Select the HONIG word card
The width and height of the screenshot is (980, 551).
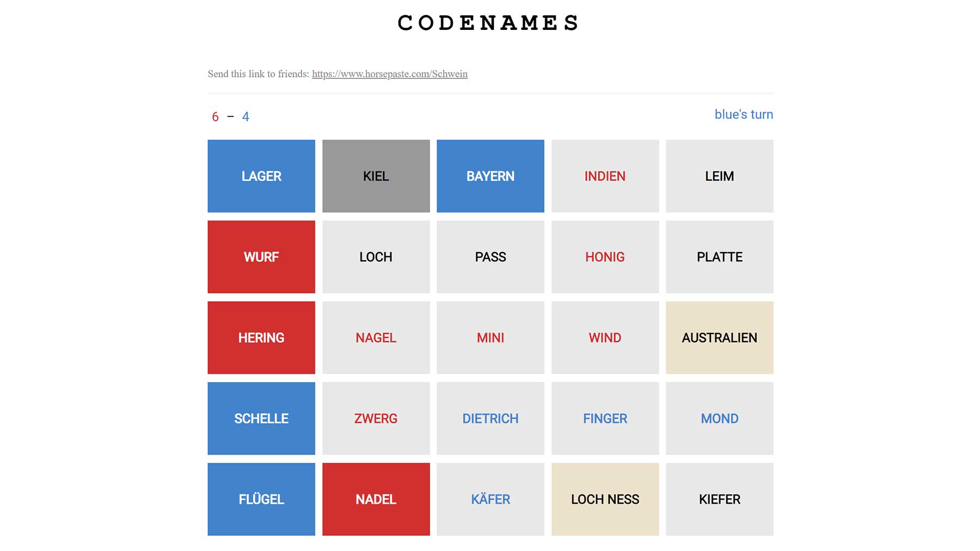pyautogui.click(x=605, y=256)
